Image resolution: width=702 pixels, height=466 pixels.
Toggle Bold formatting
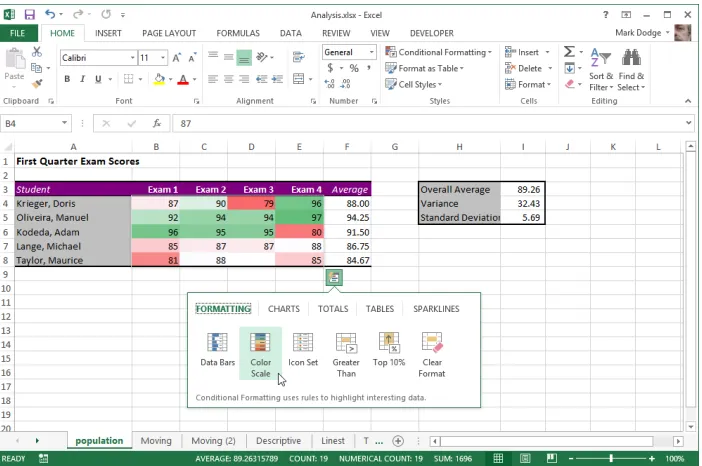pyautogui.click(x=67, y=79)
